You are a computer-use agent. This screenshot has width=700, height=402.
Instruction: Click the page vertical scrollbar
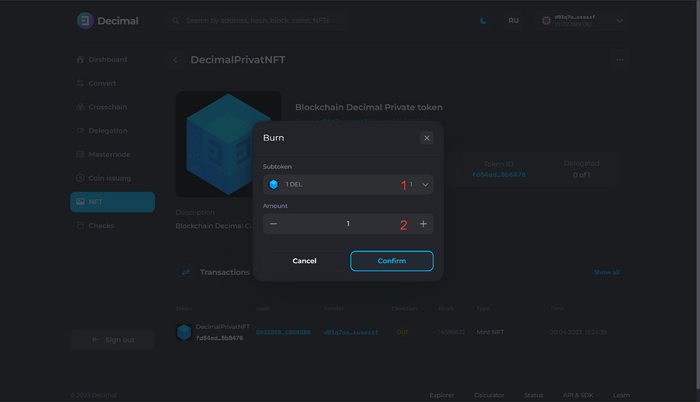[x=697, y=194]
